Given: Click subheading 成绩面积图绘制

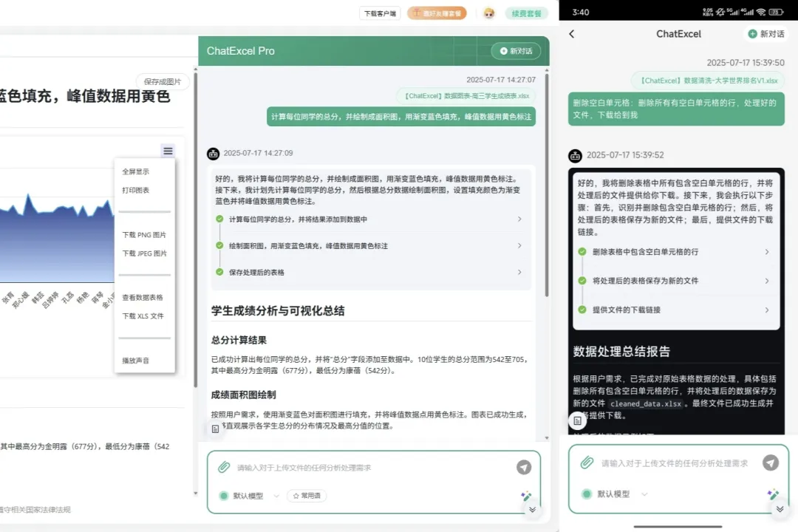Looking at the screenshot, I should (x=243, y=395).
